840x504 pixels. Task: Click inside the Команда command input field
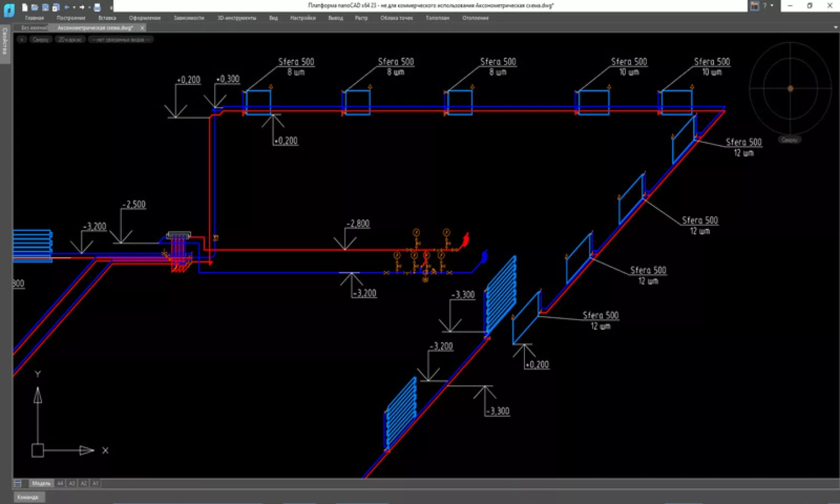click(x=29, y=497)
